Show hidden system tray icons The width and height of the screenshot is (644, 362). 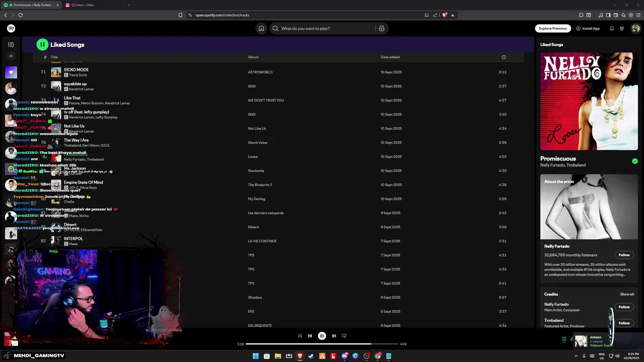tap(576, 356)
